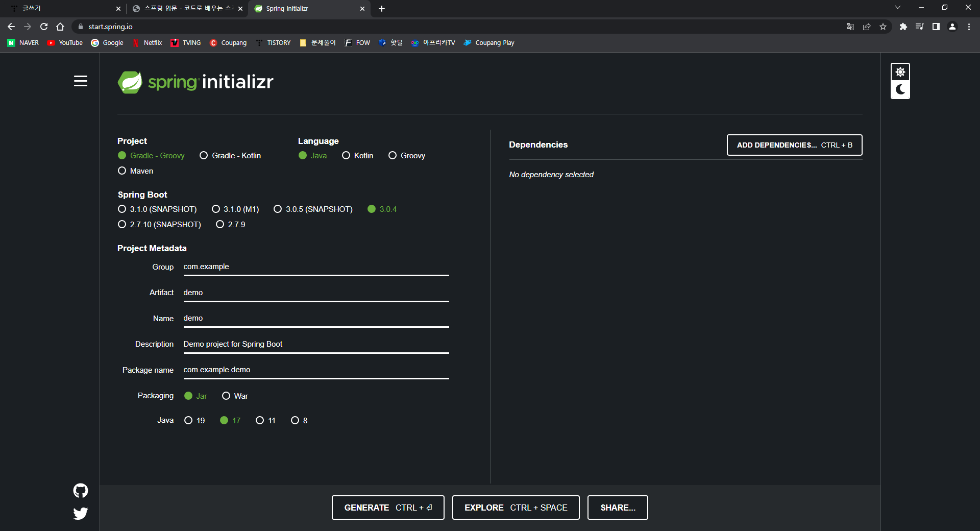Screen dimensions: 980x531
Task: Open the TVING bookmark
Action: click(x=186, y=43)
